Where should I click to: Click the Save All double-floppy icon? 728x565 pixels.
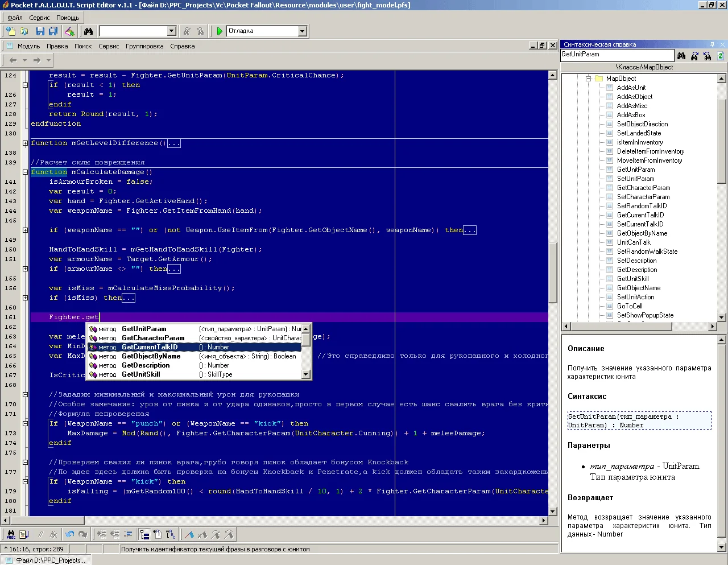[53, 31]
